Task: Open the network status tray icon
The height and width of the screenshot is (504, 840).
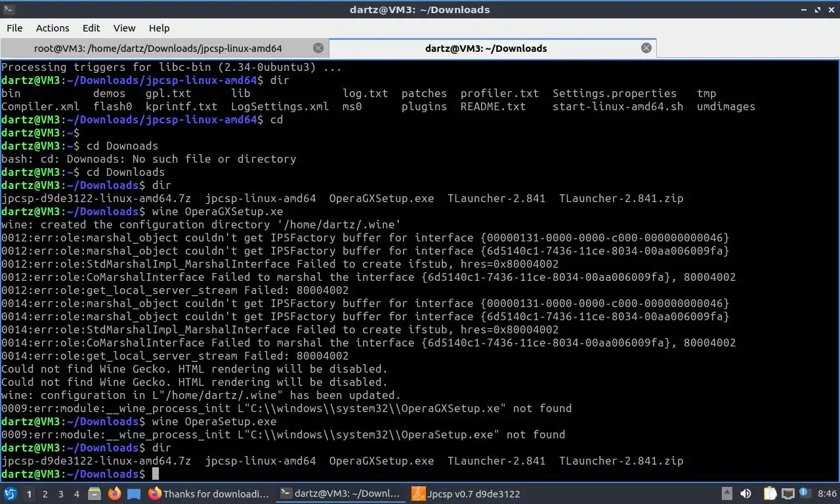Action: (x=789, y=493)
